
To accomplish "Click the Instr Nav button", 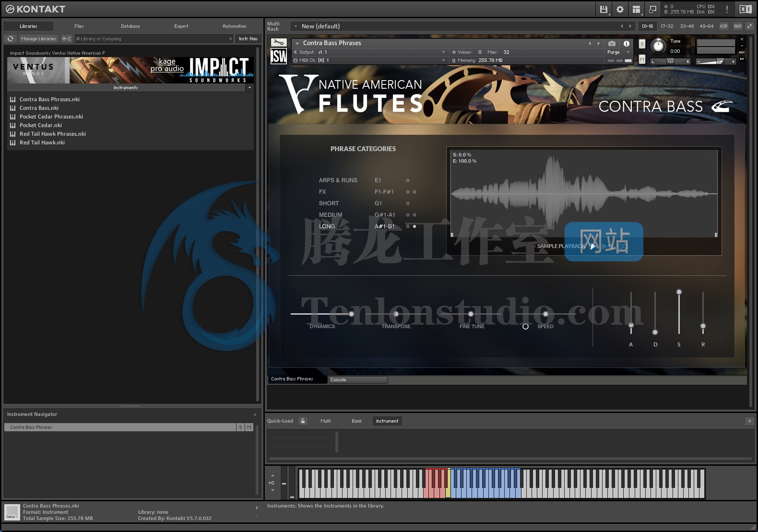I will click(248, 39).
